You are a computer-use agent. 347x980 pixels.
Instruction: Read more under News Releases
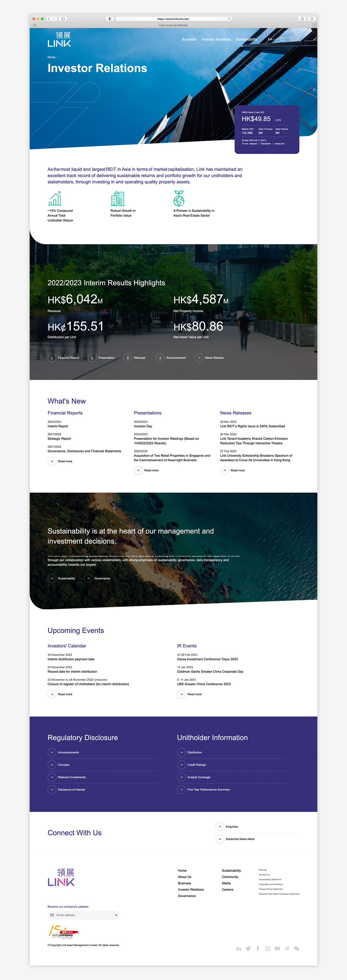point(233,470)
